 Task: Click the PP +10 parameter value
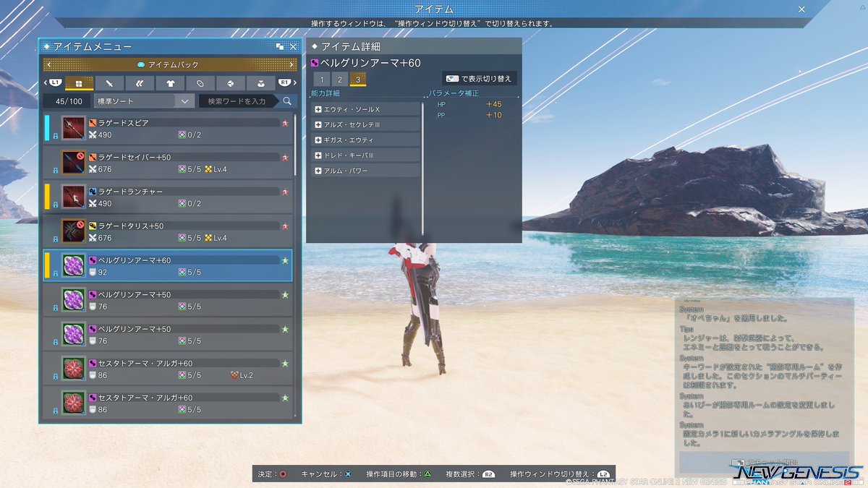coord(494,115)
